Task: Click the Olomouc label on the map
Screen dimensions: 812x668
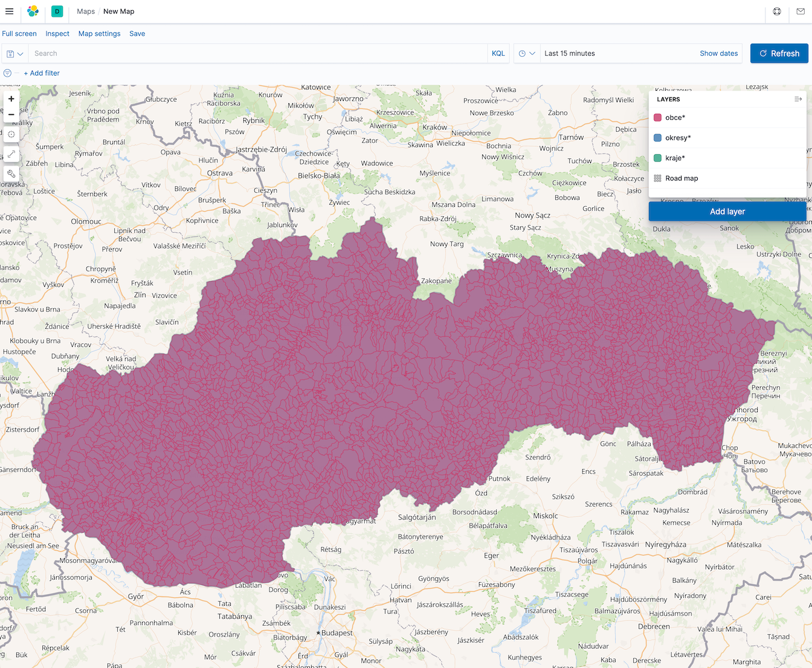Action: [86, 221]
